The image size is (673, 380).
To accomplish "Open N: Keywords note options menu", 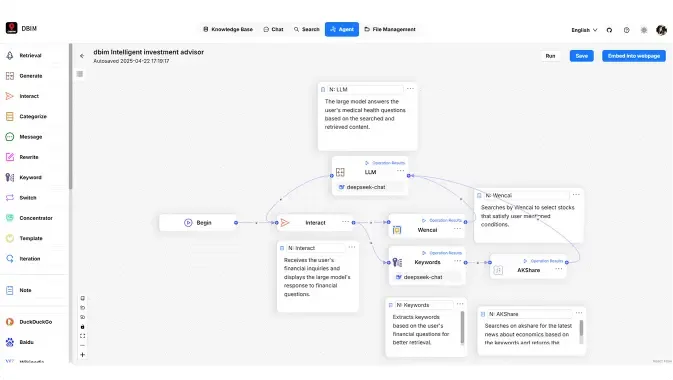I will pyautogui.click(x=460, y=304).
